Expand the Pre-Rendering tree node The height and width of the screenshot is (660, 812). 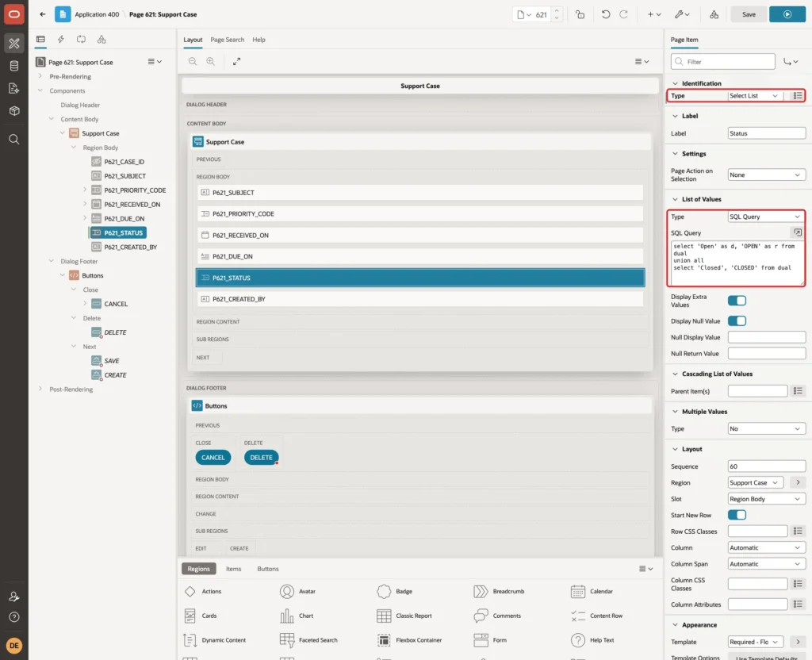pos(40,76)
